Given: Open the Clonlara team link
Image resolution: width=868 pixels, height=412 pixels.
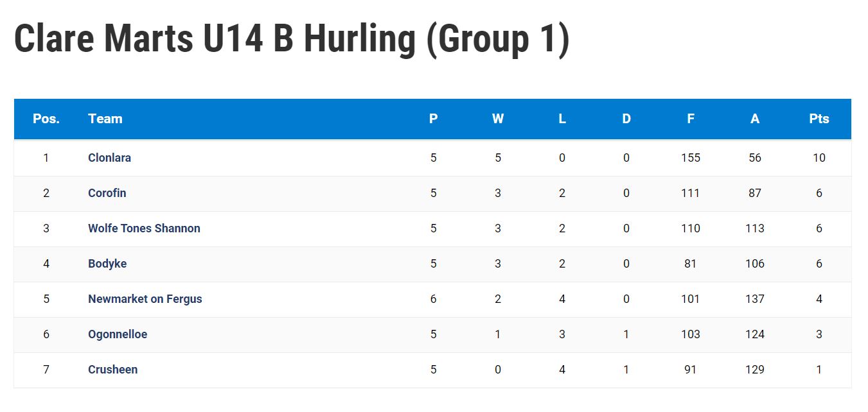Looking at the screenshot, I should [x=109, y=158].
